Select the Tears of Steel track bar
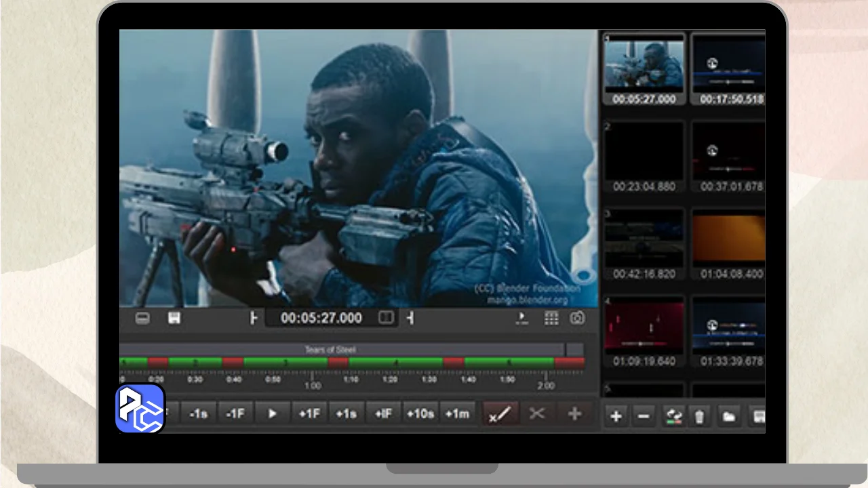 coord(342,350)
